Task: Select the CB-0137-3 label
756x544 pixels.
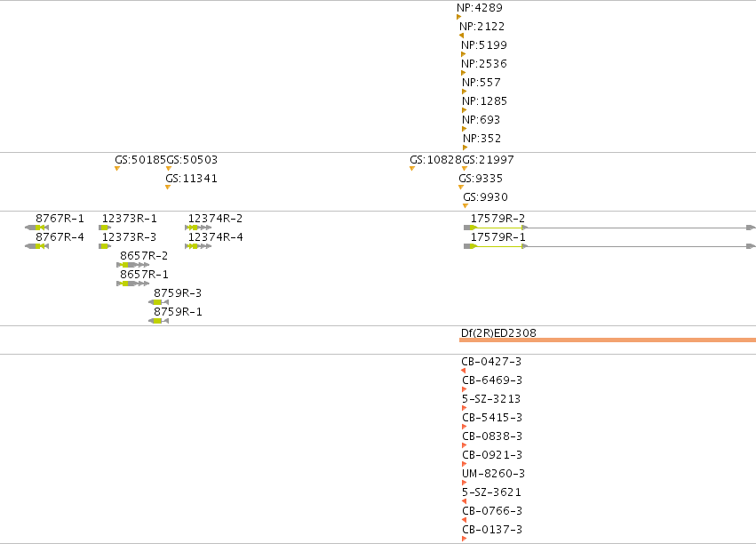Action: coord(492,530)
